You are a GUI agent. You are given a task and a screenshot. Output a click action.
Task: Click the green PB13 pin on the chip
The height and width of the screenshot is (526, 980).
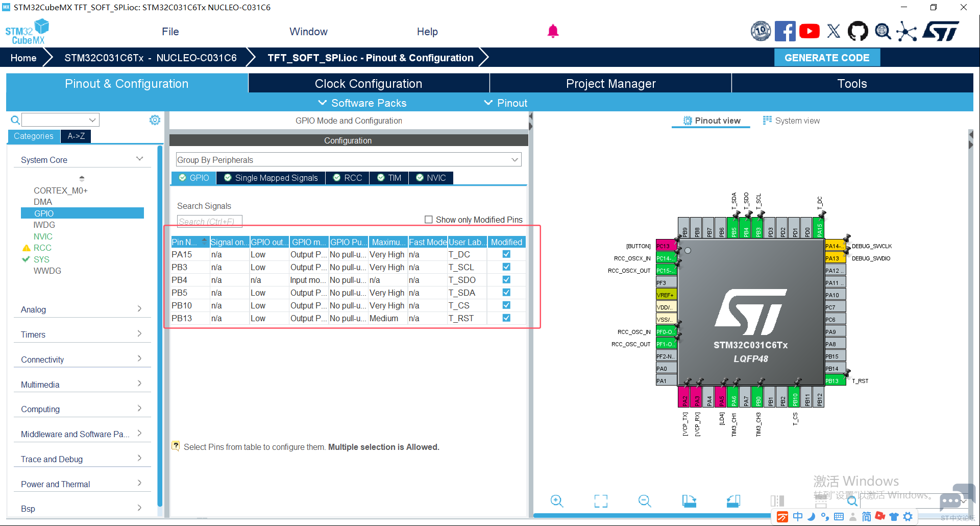[x=835, y=380]
